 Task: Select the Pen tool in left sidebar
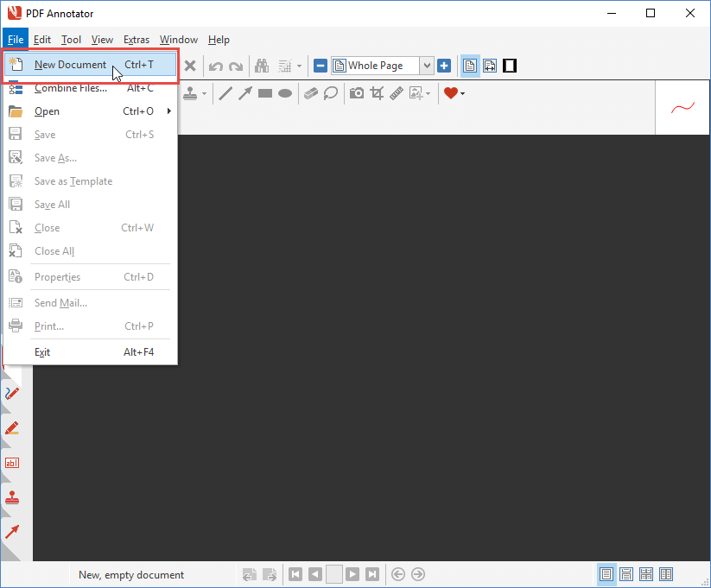click(12, 393)
